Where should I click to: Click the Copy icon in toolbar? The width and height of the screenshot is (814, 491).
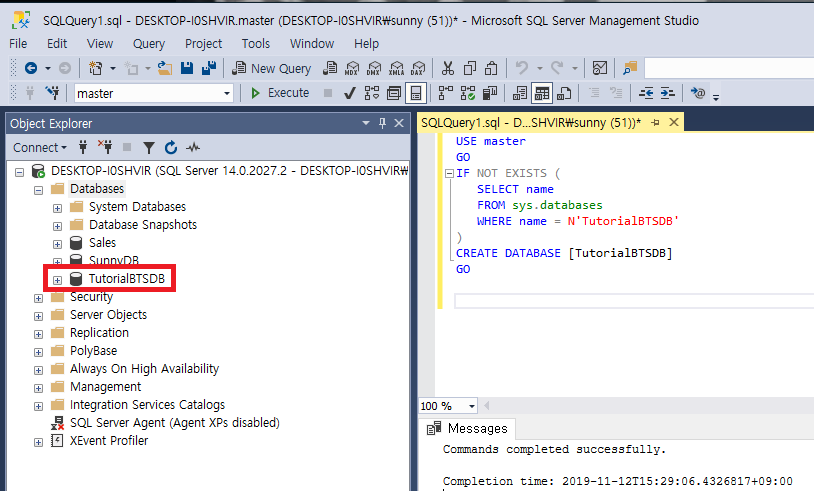click(470, 68)
